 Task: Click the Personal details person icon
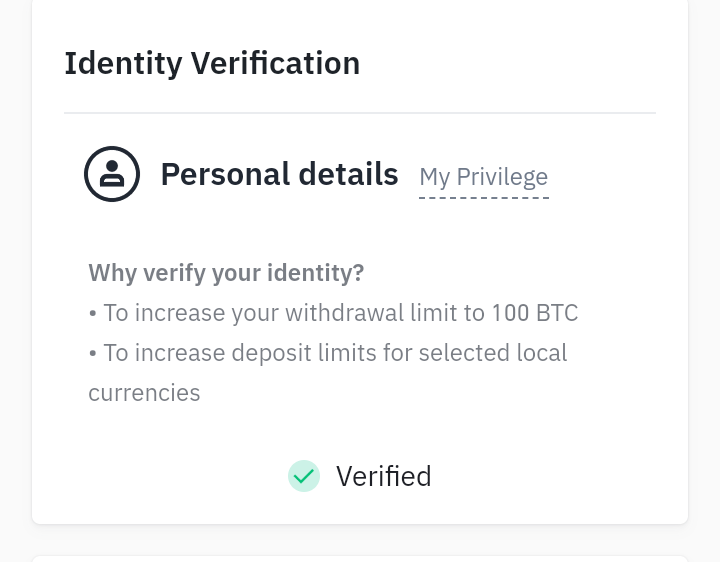click(x=112, y=174)
